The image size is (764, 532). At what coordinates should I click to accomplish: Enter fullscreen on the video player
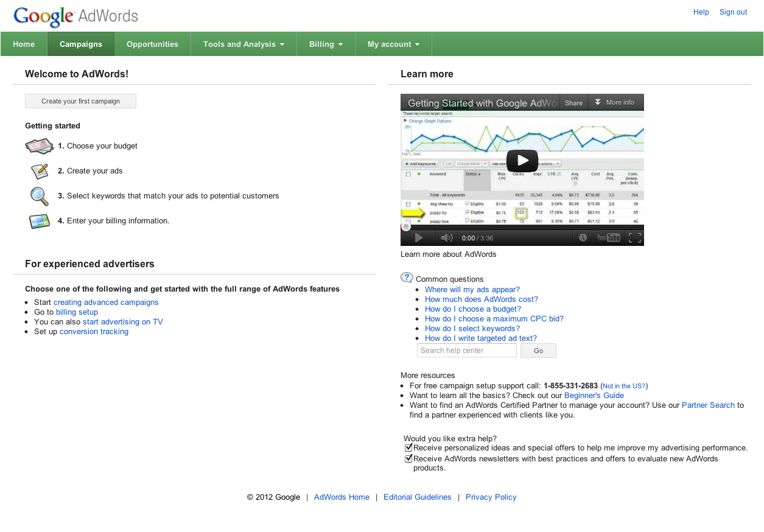pos(635,238)
